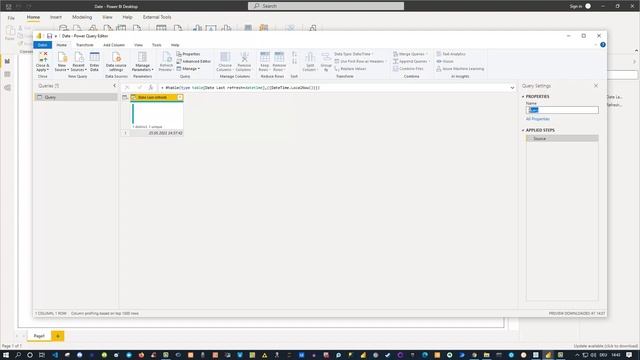Select the Page1 tab in Power BI Desktop
Image resolution: width=640 pixels, height=360 pixels.
pos(39,336)
